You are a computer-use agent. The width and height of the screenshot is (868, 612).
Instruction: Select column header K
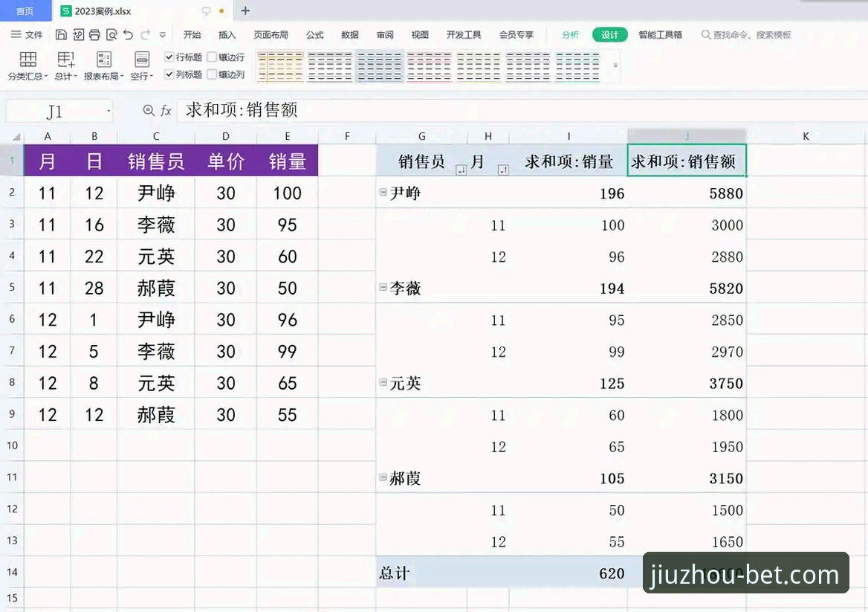[x=806, y=136]
